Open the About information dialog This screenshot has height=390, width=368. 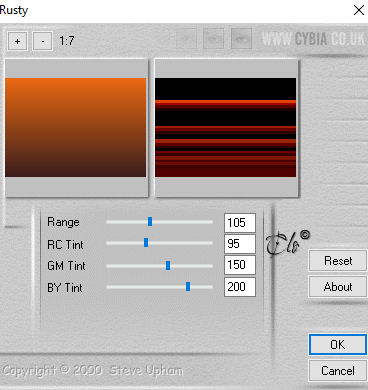pos(338,287)
